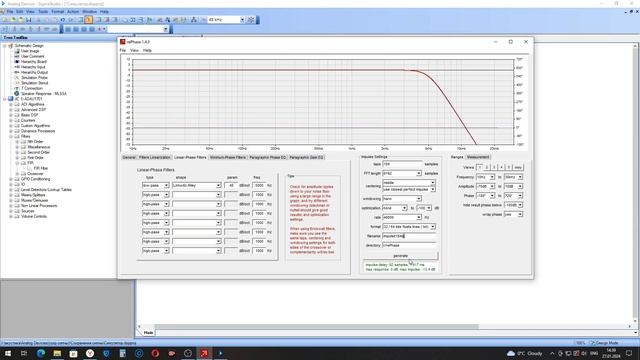Open the hide result phase below dropdown
640x360 pixels.
tap(520, 205)
